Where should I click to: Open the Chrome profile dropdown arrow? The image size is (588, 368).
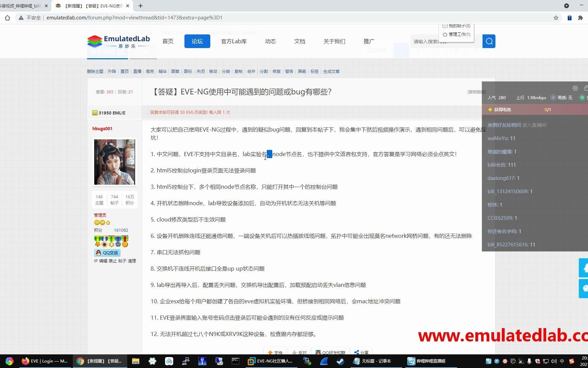tap(567, 6)
